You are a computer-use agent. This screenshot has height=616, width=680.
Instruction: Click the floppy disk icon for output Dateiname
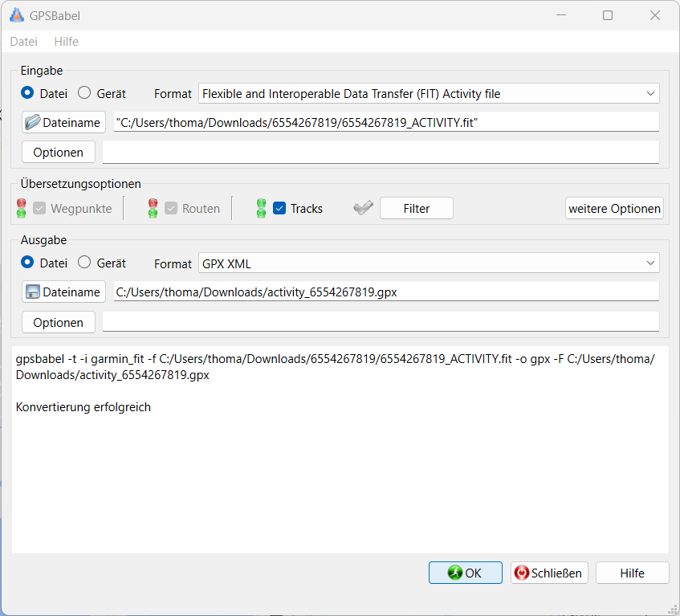32,292
